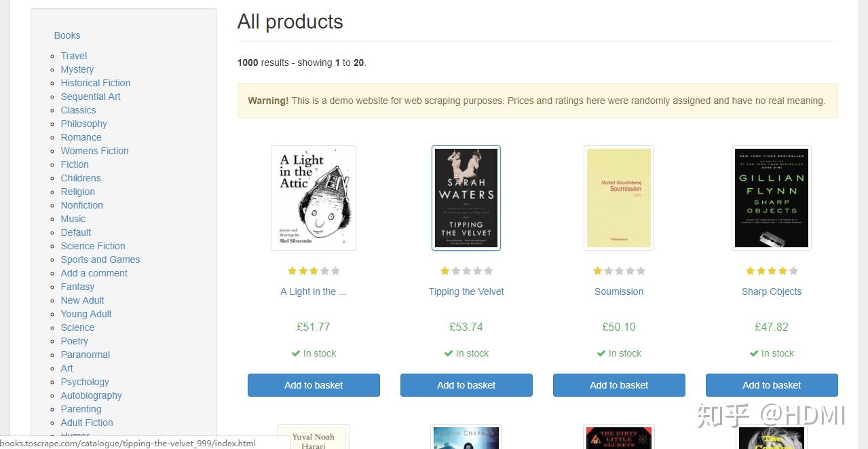Open the Tipping the Velvet title link
The width and height of the screenshot is (868, 449).
466,291
